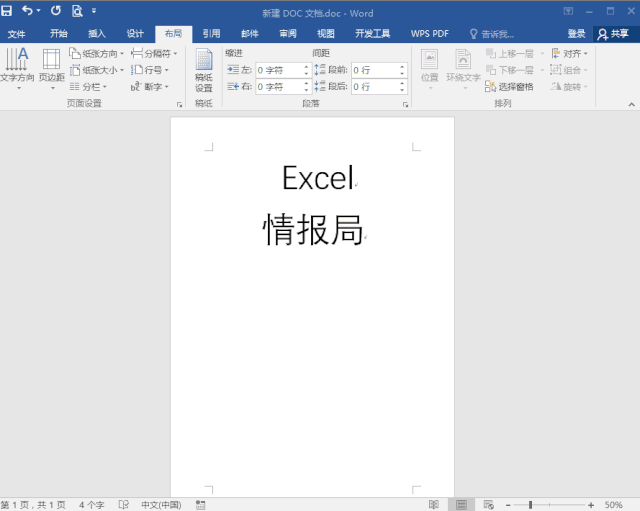This screenshot has width=640, height=511.
Task: Launch the 段落 paragraph dialog launcher
Action: click(x=405, y=104)
